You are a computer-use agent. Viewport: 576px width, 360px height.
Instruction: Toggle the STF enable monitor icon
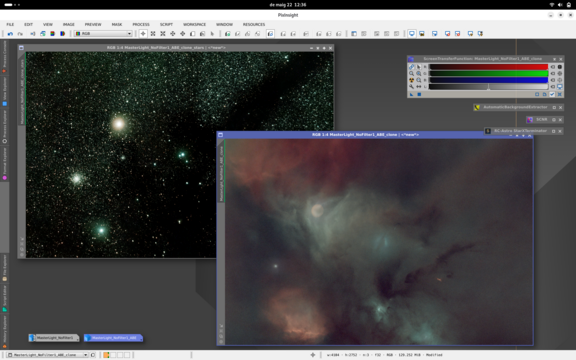click(560, 87)
